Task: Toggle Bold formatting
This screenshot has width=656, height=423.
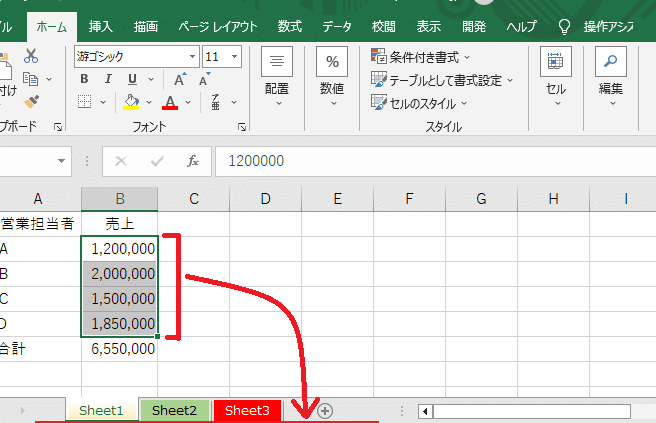Action: (86, 79)
